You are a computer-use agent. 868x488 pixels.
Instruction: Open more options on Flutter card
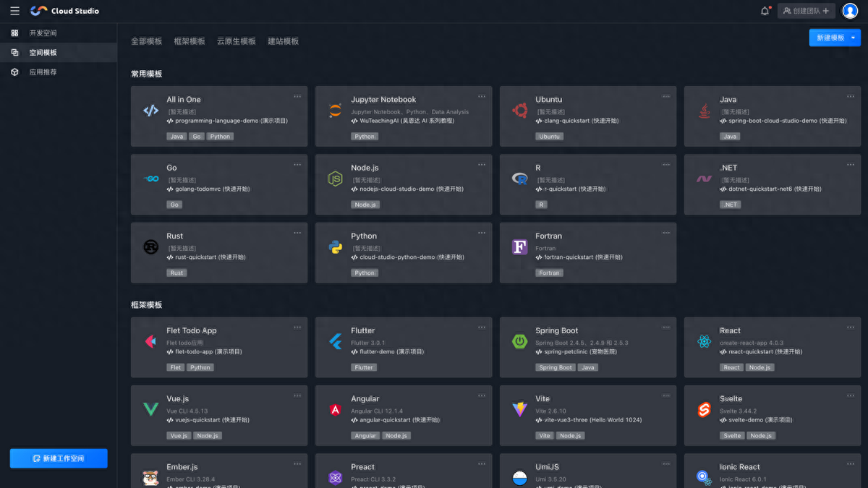pos(482,328)
